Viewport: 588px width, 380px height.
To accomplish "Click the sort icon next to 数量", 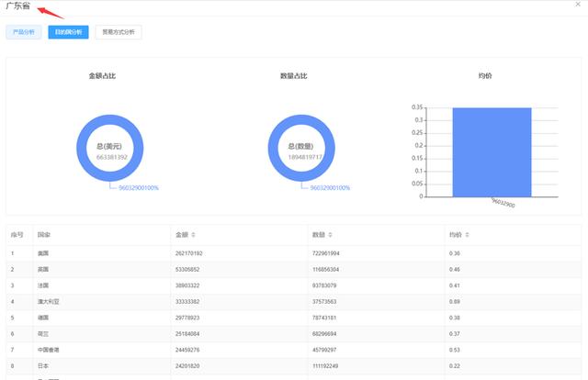I will point(332,235).
